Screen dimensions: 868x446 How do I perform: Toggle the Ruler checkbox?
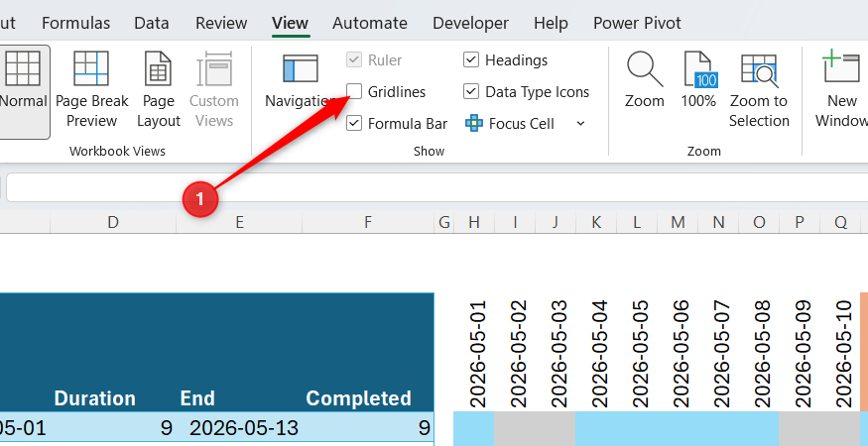354,59
